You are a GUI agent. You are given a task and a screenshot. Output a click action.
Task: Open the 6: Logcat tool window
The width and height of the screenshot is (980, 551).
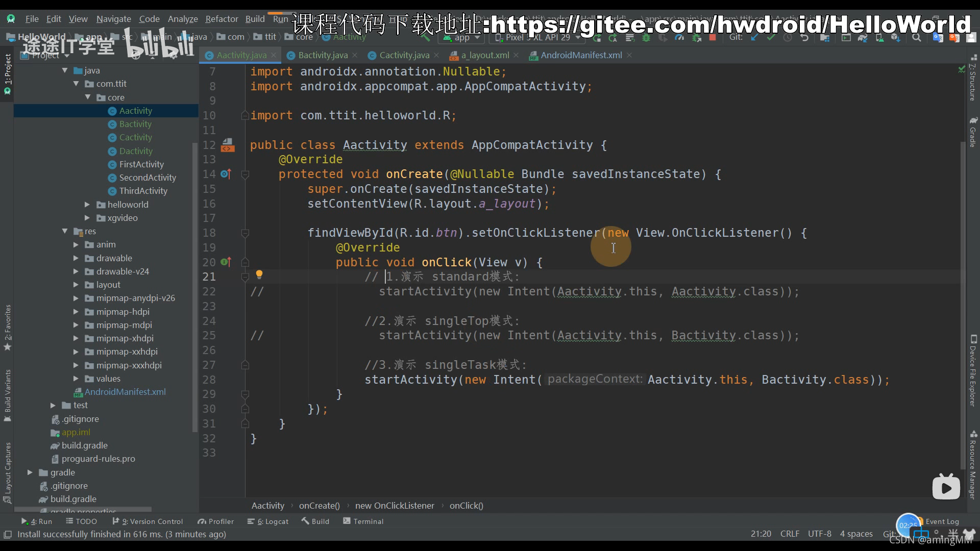(x=268, y=521)
